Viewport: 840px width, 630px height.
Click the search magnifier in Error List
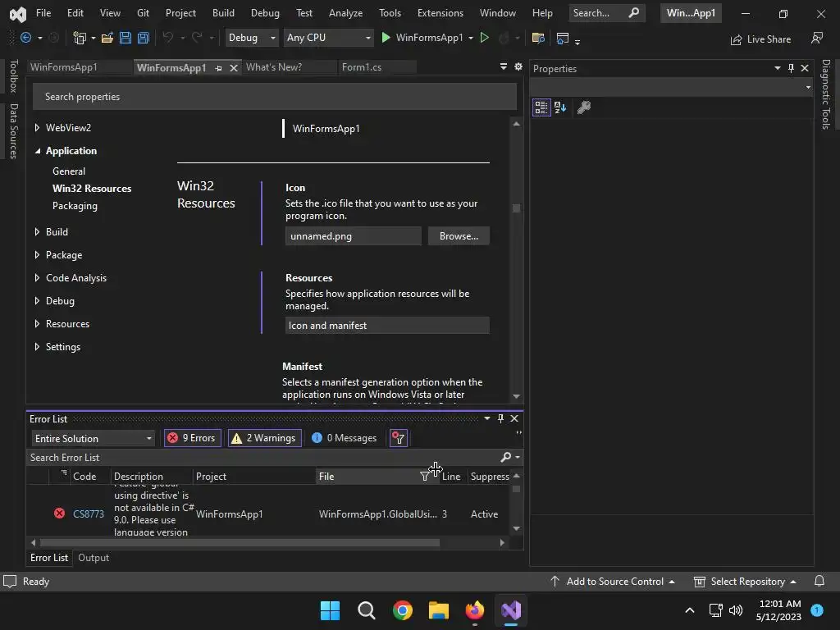[505, 457]
